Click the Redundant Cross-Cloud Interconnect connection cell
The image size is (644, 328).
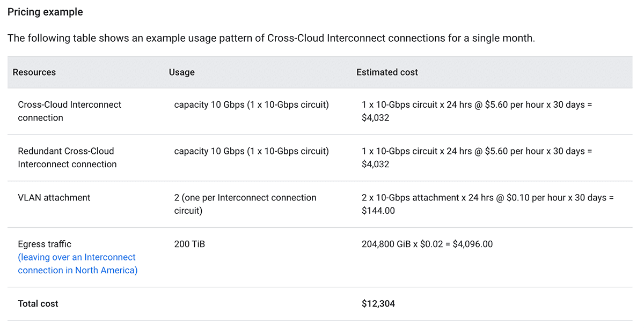tap(67, 158)
